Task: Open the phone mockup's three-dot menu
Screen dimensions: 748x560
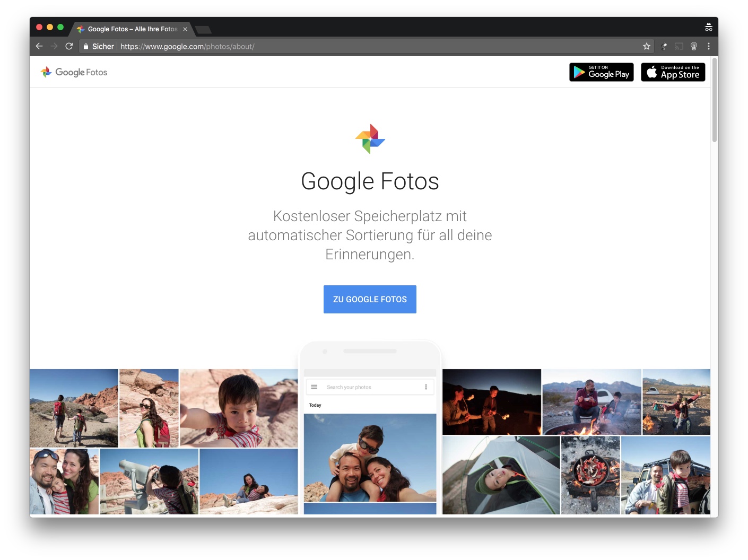Action: 426,387
